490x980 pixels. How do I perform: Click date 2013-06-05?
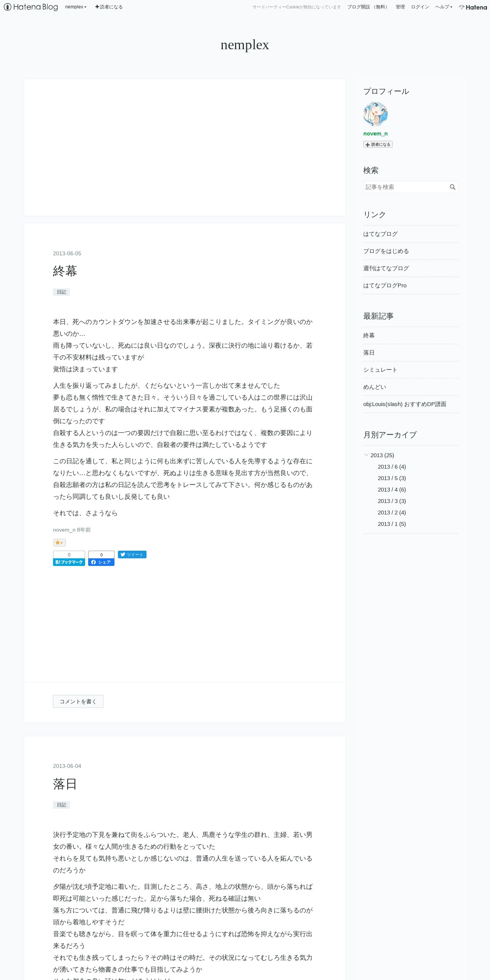(x=67, y=253)
